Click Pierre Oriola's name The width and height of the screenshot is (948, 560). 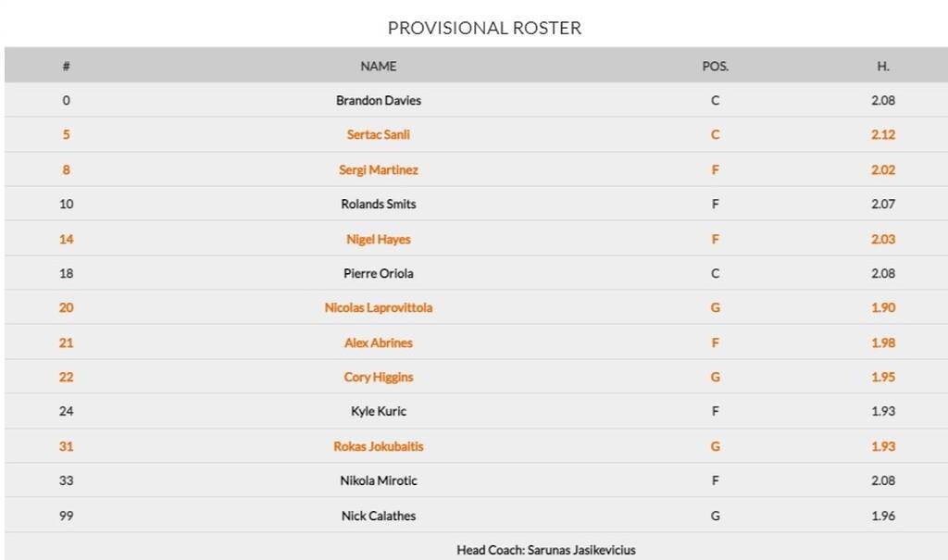pyautogui.click(x=378, y=273)
